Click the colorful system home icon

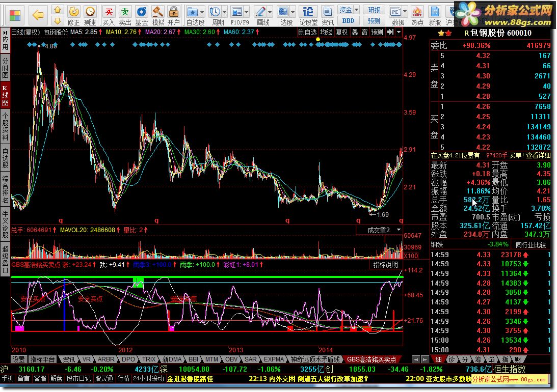(15, 15)
